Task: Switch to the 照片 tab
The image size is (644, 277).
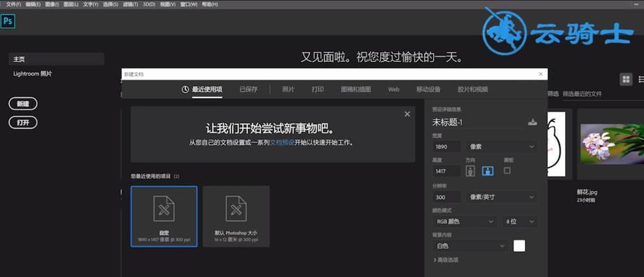Action: 288,89
